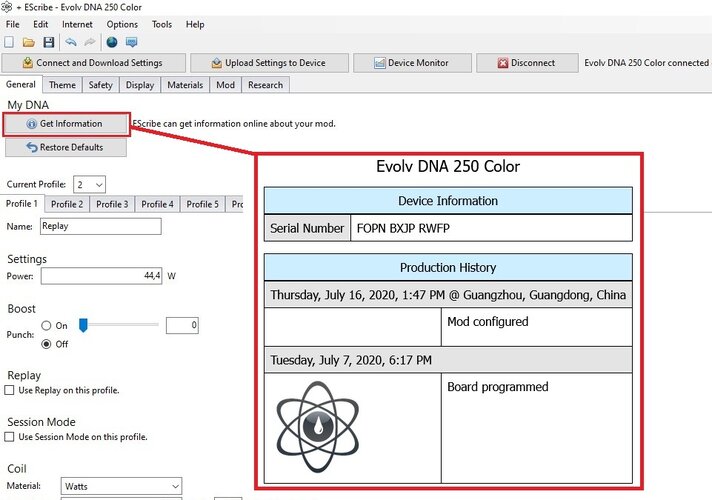Viewport: 712px width, 500px height.
Task: Expand the Current Profile dropdown
Action: pos(89,184)
